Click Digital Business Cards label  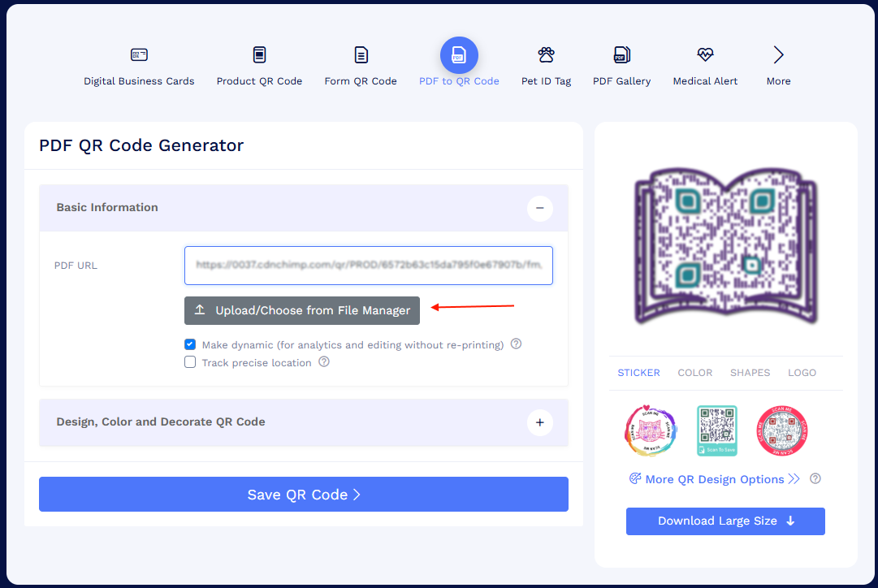[x=139, y=81]
